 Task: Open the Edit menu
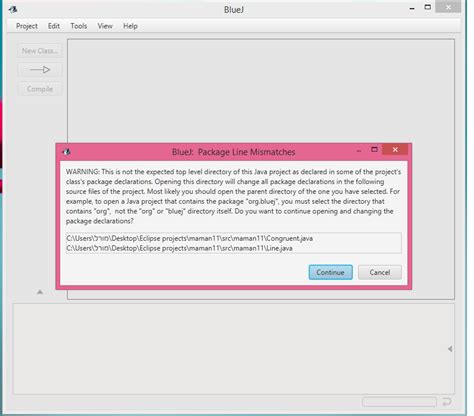click(54, 26)
